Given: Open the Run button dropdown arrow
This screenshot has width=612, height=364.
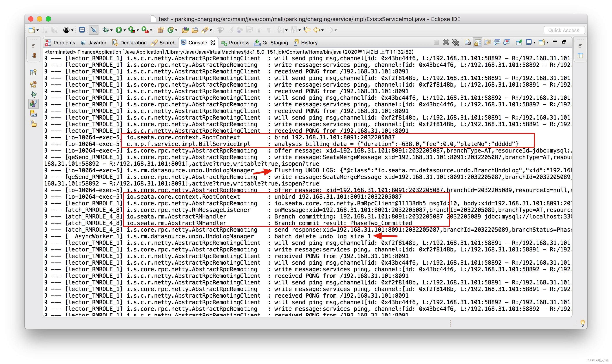Looking at the screenshot, I should 125,30.
